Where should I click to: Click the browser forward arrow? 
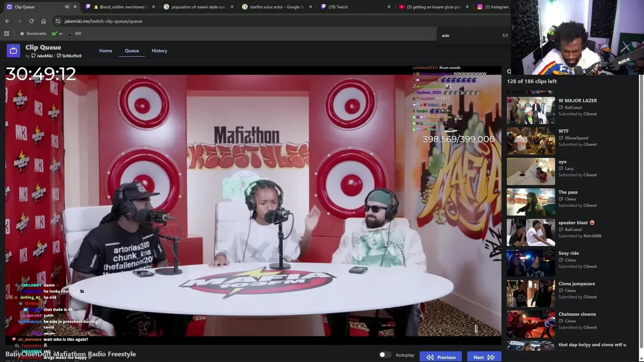[x=19, y=21]
